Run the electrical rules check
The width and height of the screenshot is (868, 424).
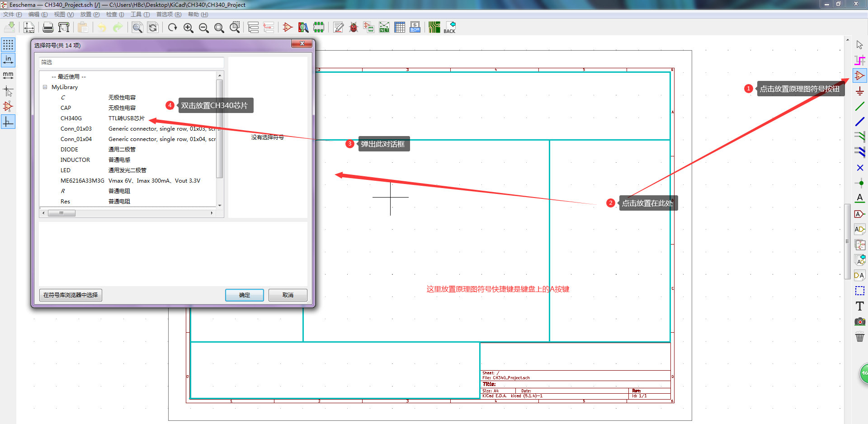354,27
